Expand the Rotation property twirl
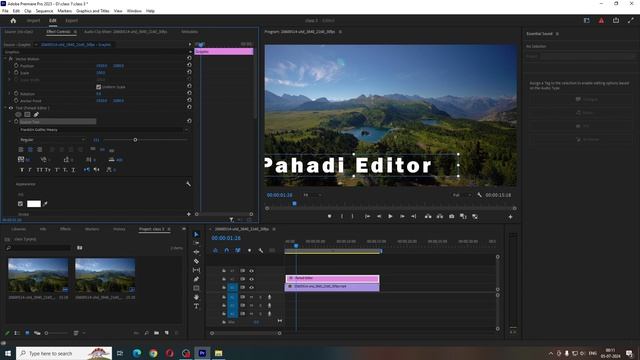The image size is (640, 360). coord(10,93)
